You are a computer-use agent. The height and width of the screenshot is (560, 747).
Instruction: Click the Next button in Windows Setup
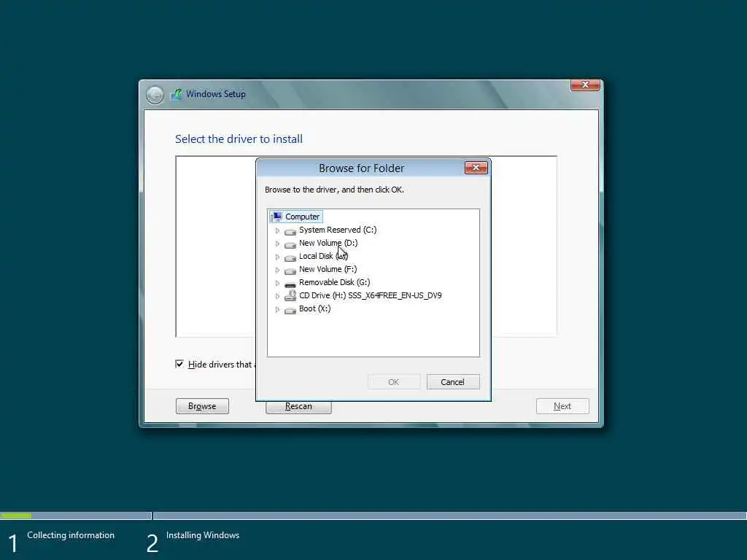[562, 406]
